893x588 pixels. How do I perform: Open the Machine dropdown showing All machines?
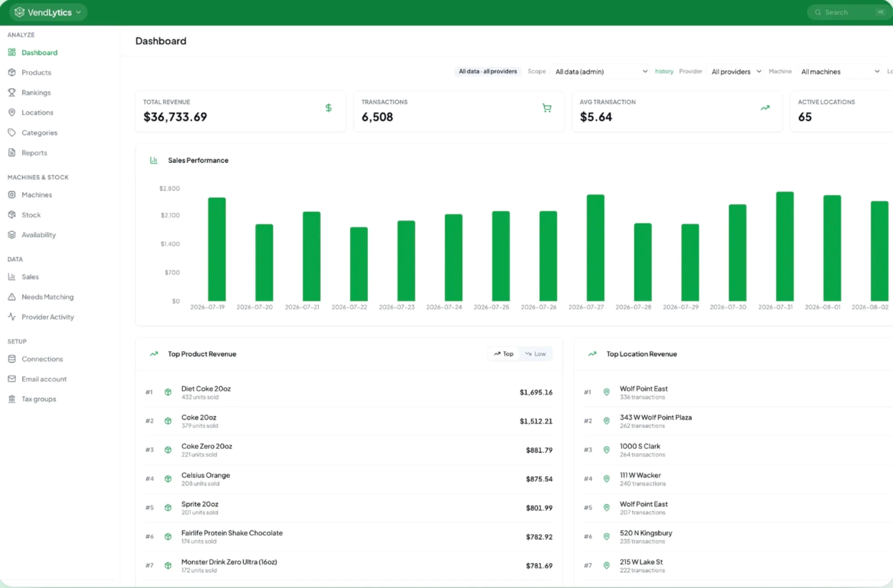[x=840, y=72]
